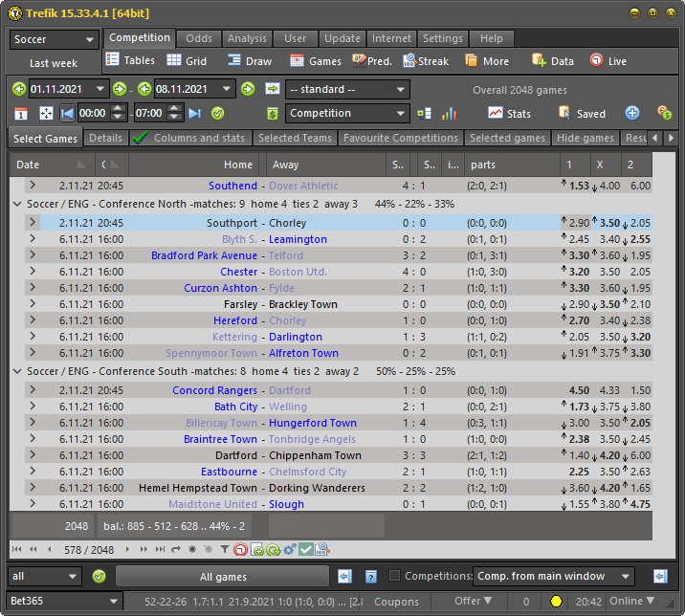
Task: Open the Streak view
Action: tap(424, 61)
